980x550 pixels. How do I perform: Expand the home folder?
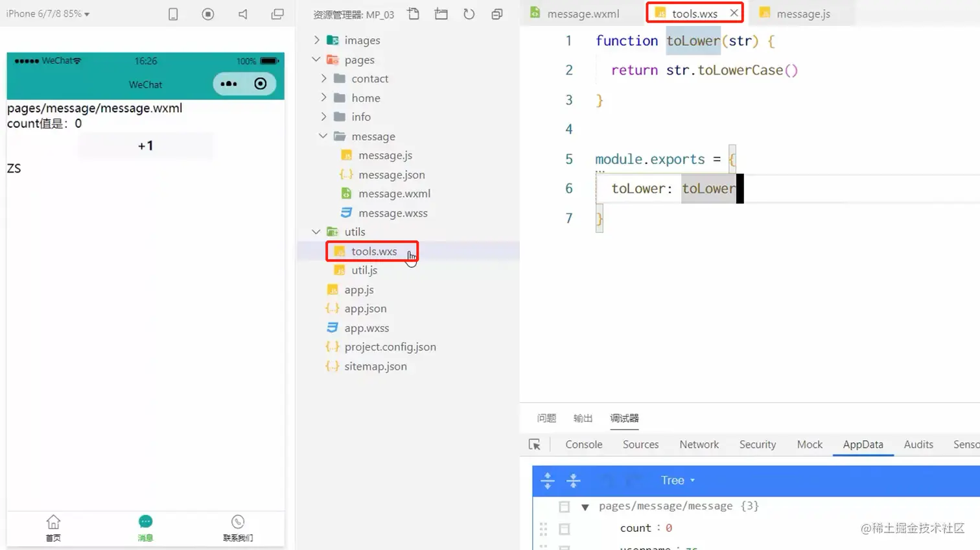click(323, 98)
